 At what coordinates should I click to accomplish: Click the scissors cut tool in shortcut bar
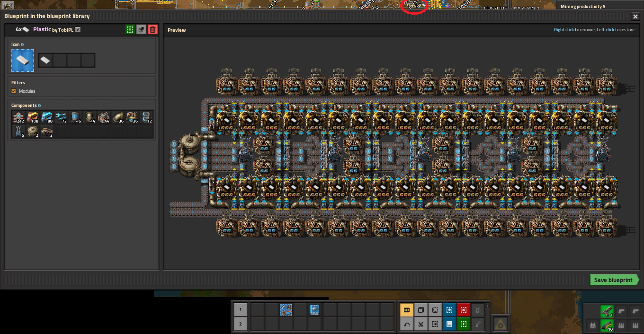point(420,324)
